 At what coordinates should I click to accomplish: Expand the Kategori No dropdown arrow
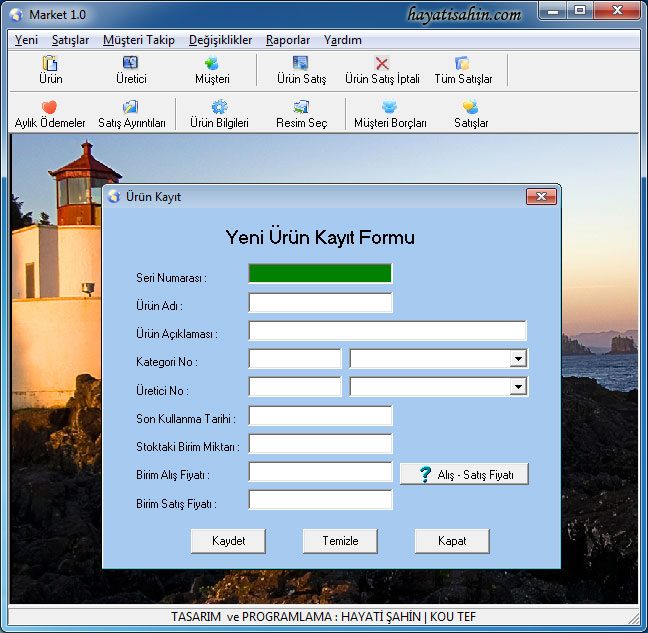(x=518, y=358)
